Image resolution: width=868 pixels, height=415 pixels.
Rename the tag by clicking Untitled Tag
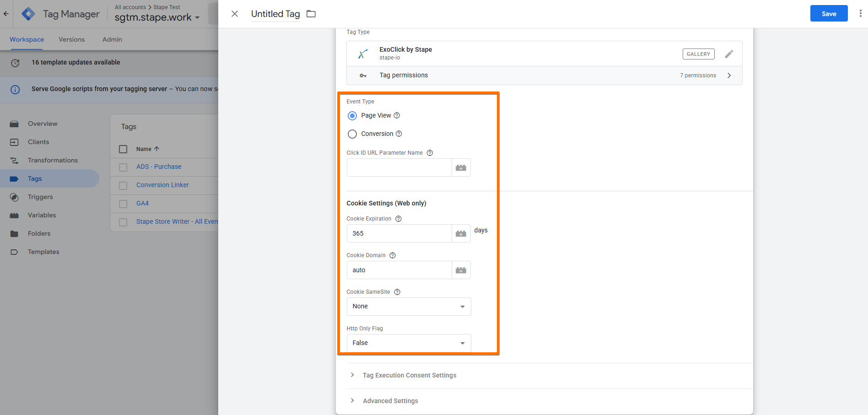(x=275, y=14)
